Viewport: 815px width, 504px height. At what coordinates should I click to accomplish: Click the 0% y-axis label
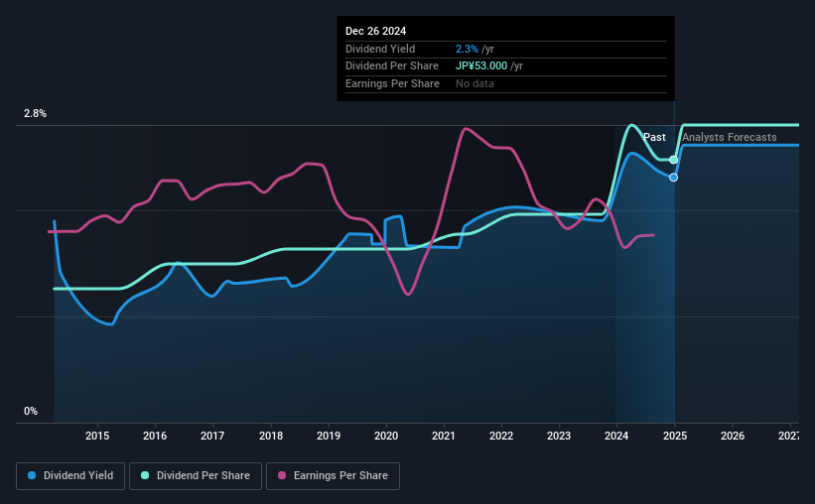[31, 411]
